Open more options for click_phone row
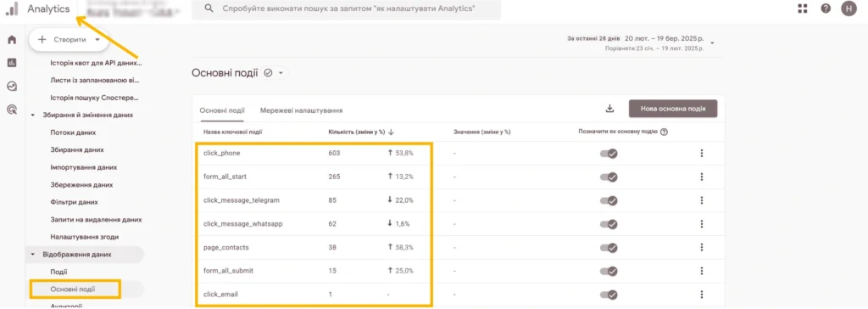868x309 pixels. coord(701,153)
